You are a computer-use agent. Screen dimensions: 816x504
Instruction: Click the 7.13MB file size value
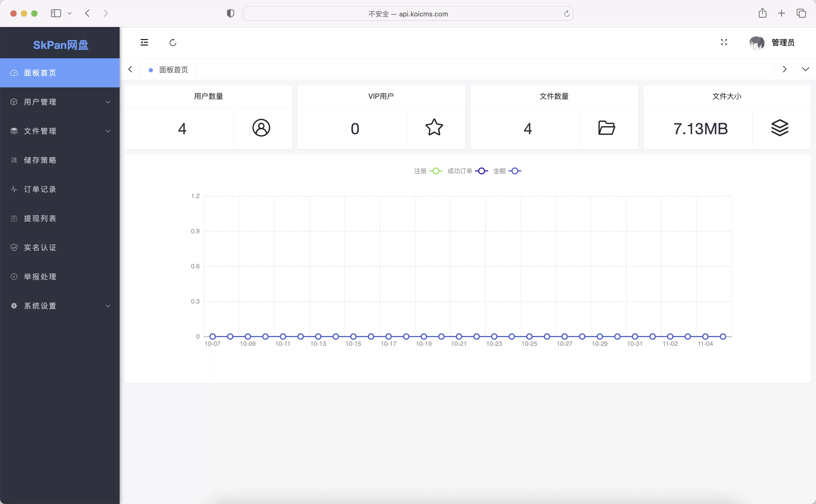click(x=700, y=129)
